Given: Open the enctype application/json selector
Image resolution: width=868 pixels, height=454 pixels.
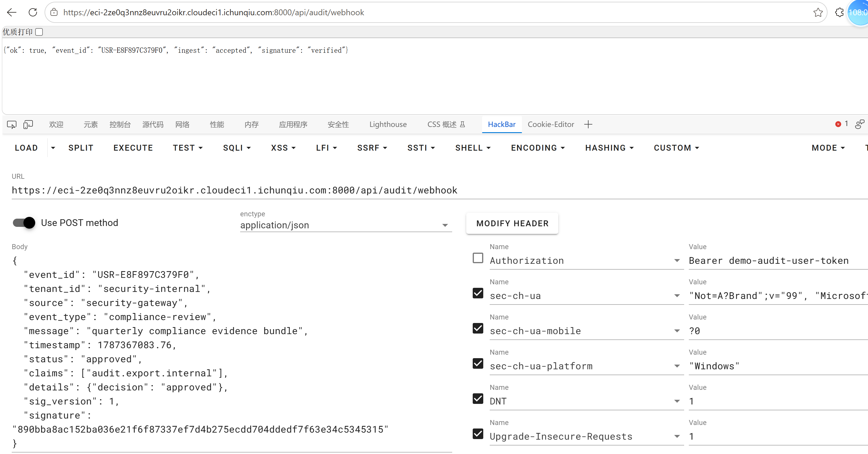Looking at the screenshot, I should click(346, 225).
